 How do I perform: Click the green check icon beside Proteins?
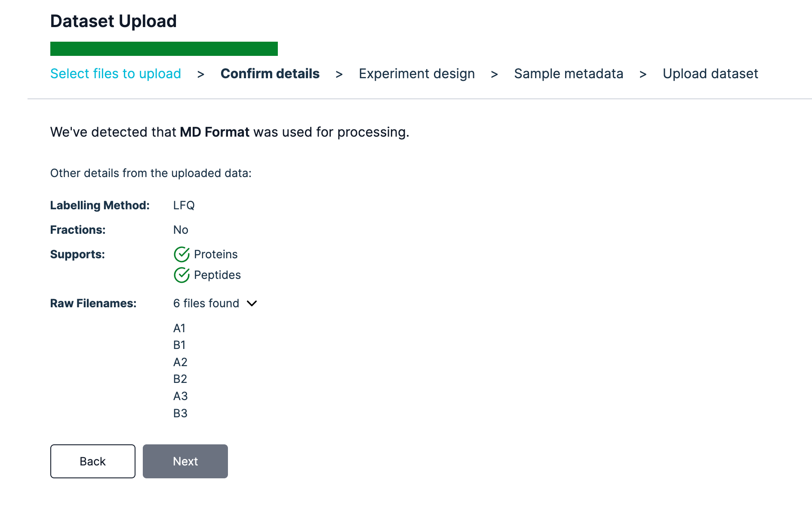(181, 254)
